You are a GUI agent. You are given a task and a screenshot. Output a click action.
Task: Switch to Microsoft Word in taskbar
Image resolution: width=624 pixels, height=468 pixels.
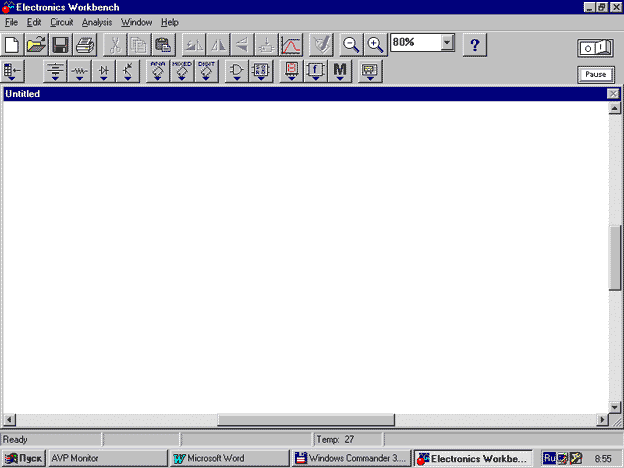230,458
